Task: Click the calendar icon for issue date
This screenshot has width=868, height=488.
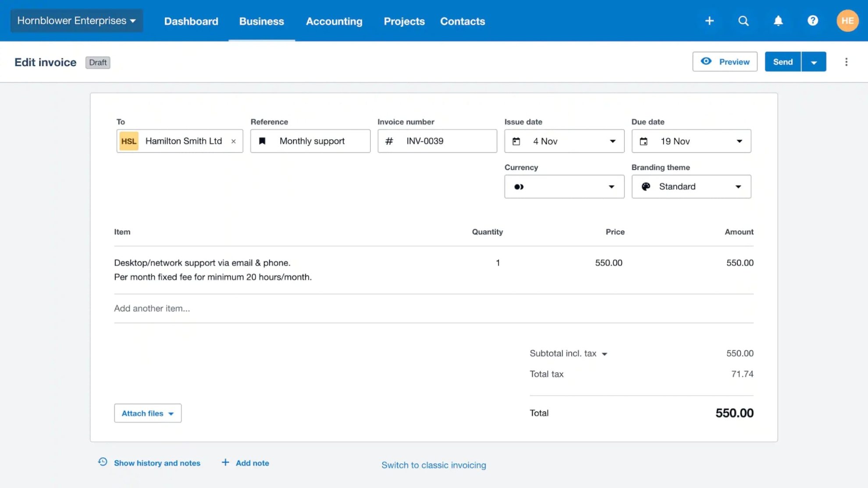Action: coord(517,141)
